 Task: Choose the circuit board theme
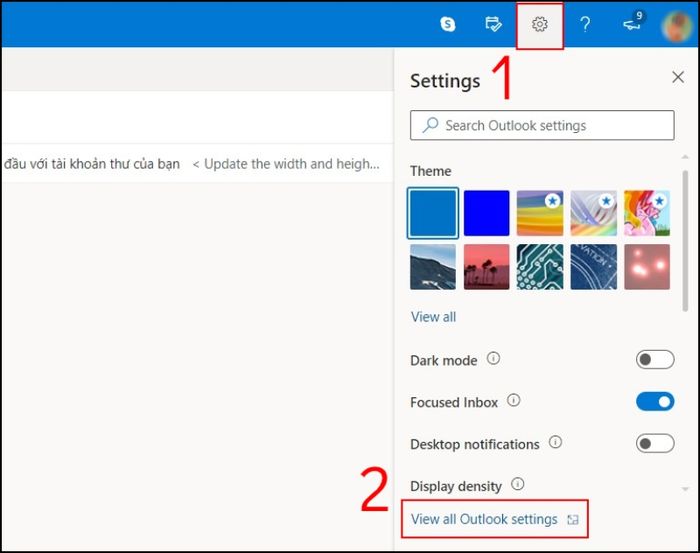tap(540, 267)
